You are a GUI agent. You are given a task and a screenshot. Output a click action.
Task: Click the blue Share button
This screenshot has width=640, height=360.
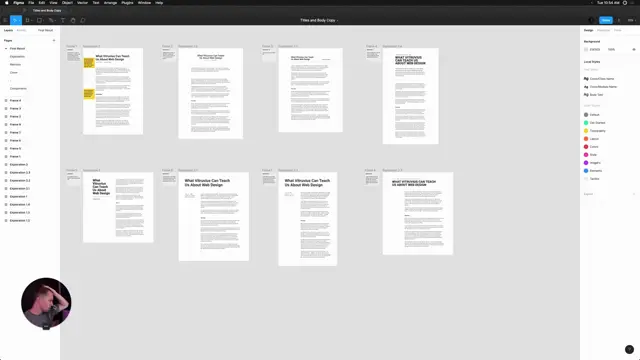(x=606, y=20)
